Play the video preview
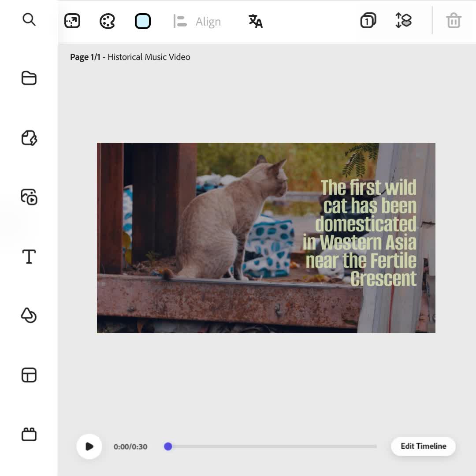Screen dimensions: 476x476 pos(89,446)
